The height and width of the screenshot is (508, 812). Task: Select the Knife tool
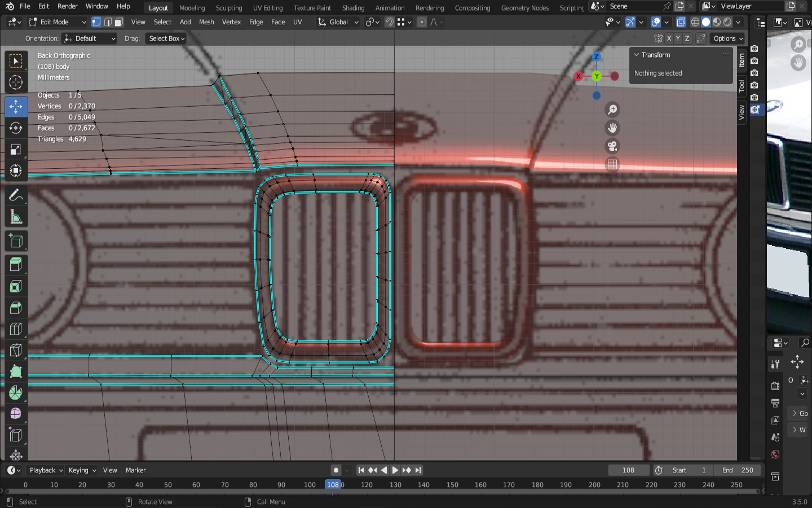[16, 351]
